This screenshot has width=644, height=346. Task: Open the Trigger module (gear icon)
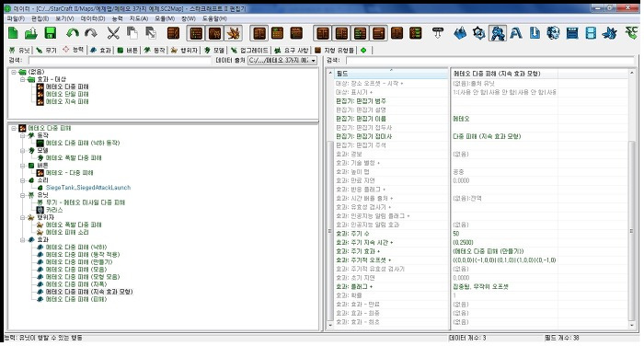coord(479,33)
